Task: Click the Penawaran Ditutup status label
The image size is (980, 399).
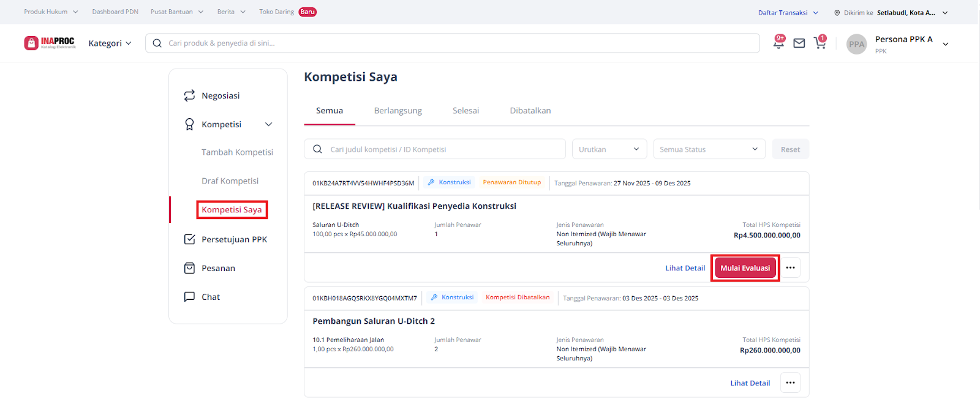Action: [x=512, y=182]
